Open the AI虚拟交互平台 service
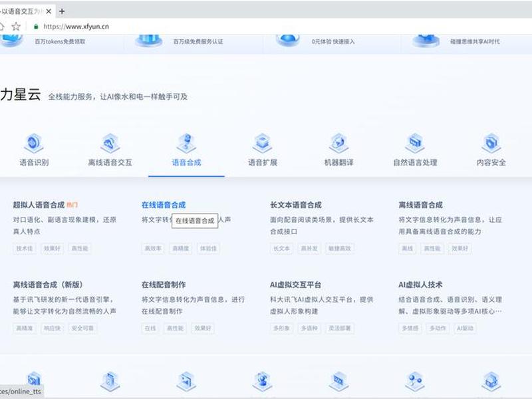532x399 pixels. tap(295, 285)
